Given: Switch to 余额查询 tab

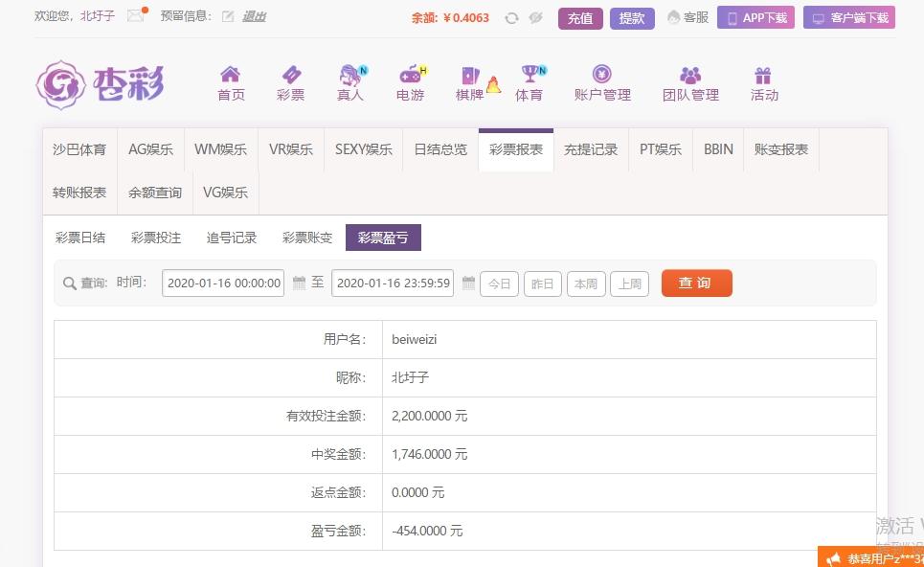Looking at the screenshot, I should tap(155, 193).
